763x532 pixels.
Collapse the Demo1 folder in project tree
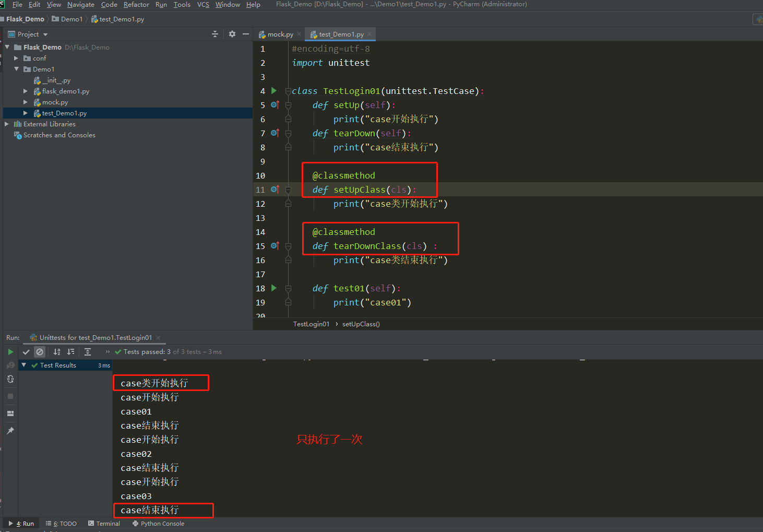16,69
